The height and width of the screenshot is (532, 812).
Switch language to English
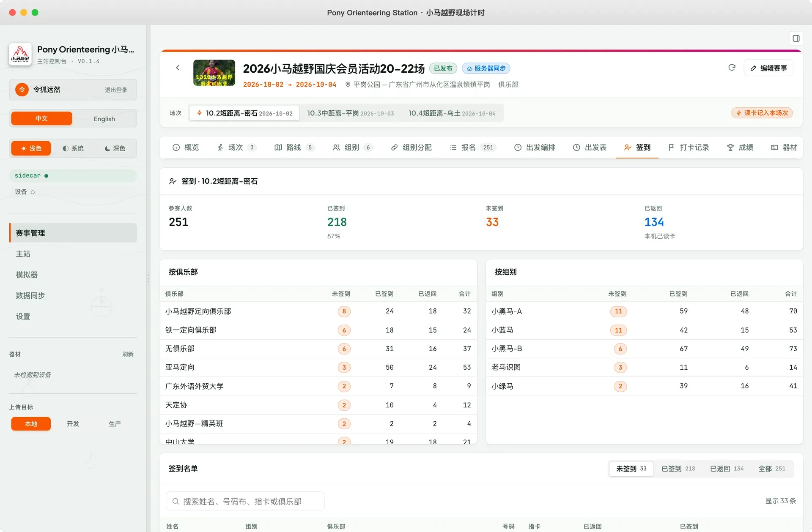click(x=104, y=119)
